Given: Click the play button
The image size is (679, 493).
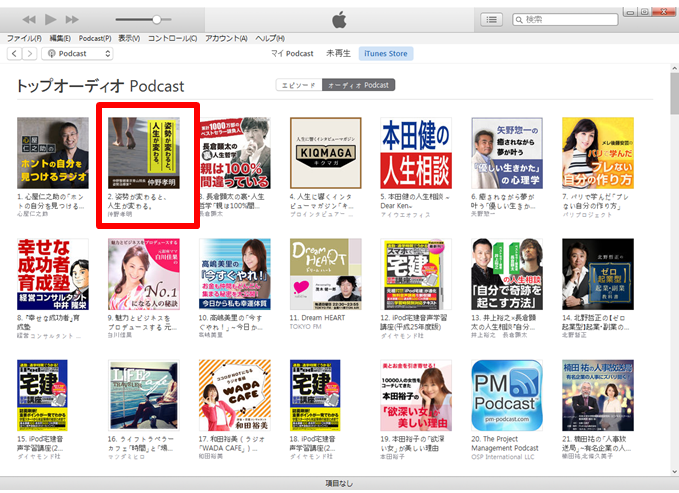Looking at the screenshot, I should [x=51, y=19].
